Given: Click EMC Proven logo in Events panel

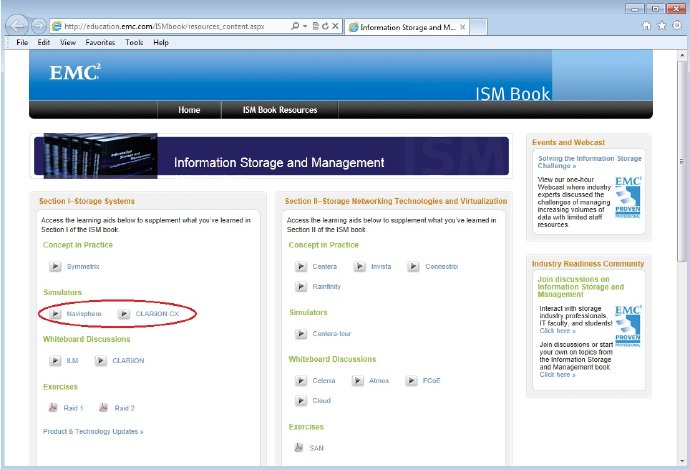Looking at the screenshot, I should [628, 197].
